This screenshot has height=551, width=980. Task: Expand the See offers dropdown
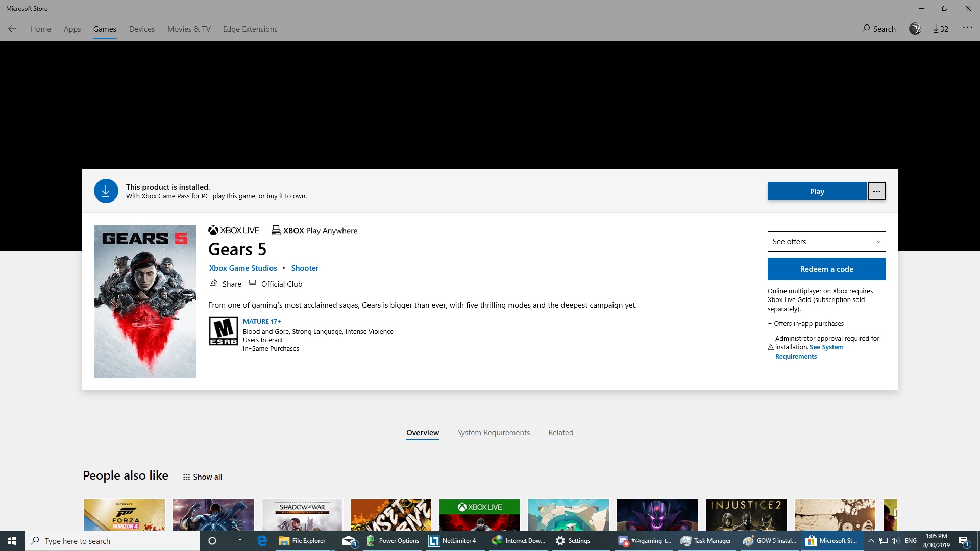826,241
